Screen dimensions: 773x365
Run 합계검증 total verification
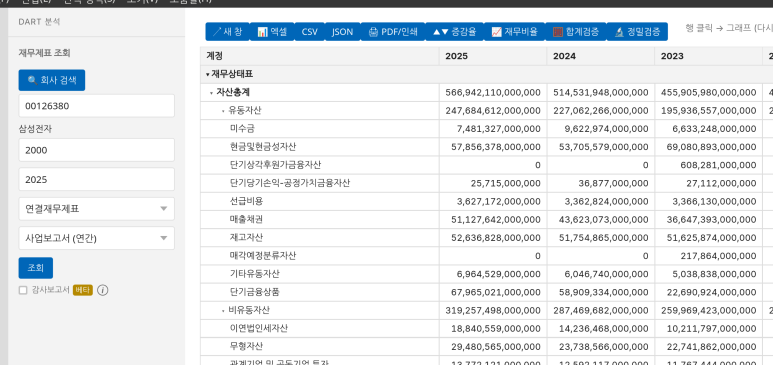point(576,32)
